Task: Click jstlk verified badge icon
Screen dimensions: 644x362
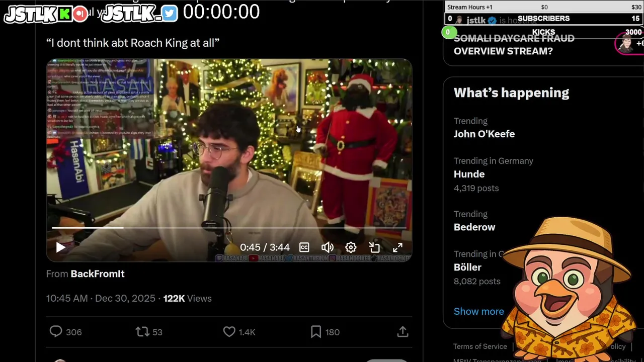Action: click(492, 21)
